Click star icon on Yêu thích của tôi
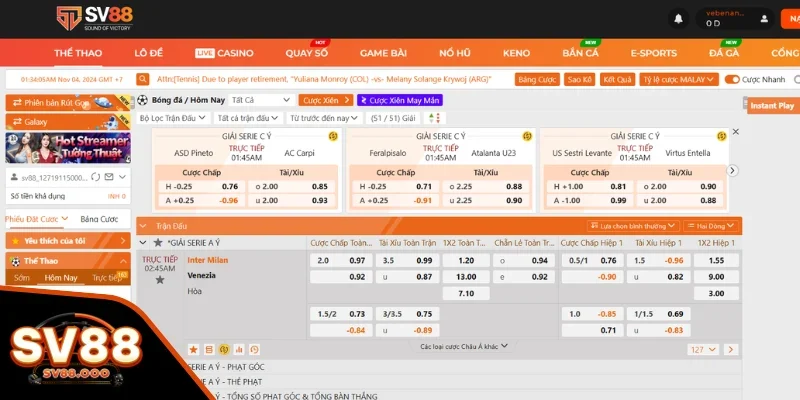Image resolution: width=800 pixels, height=400 pixels. pyautogui.click(x=15, y=241)
